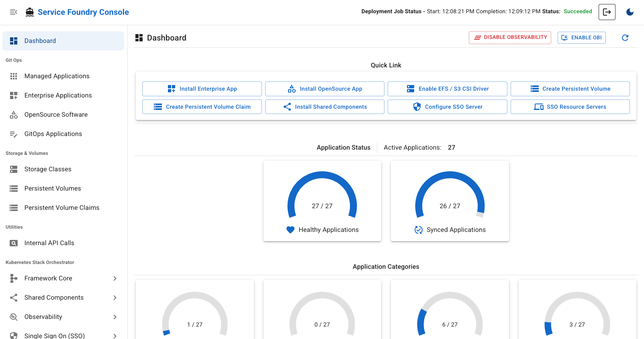Screen dimensions: 644x339
Task: Click the Internal API Calls icon
Action: (14, 243)
